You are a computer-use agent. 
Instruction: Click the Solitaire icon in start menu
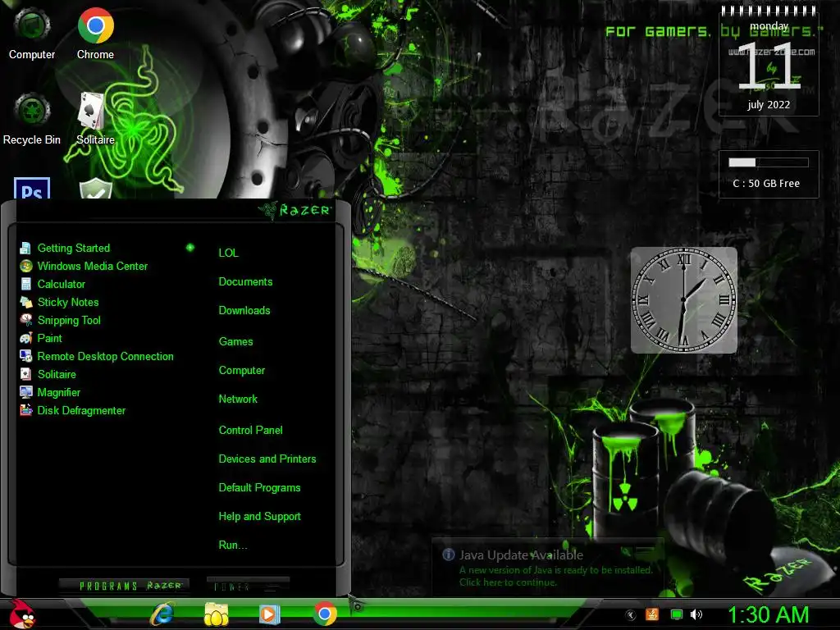click(x=25, y=374)
